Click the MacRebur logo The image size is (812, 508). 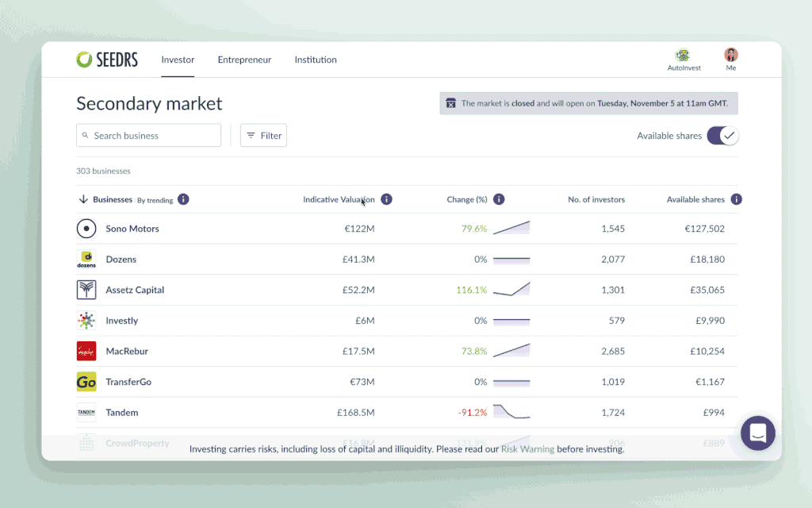86,351
